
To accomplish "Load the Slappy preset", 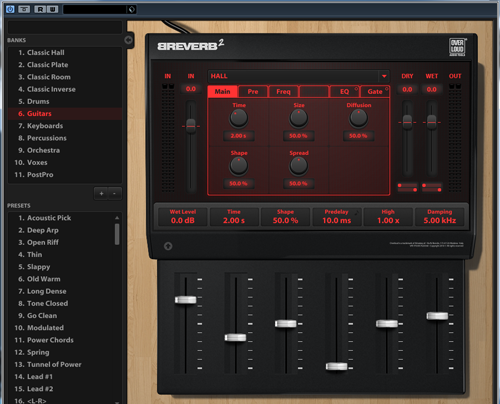I will point(61,267).
